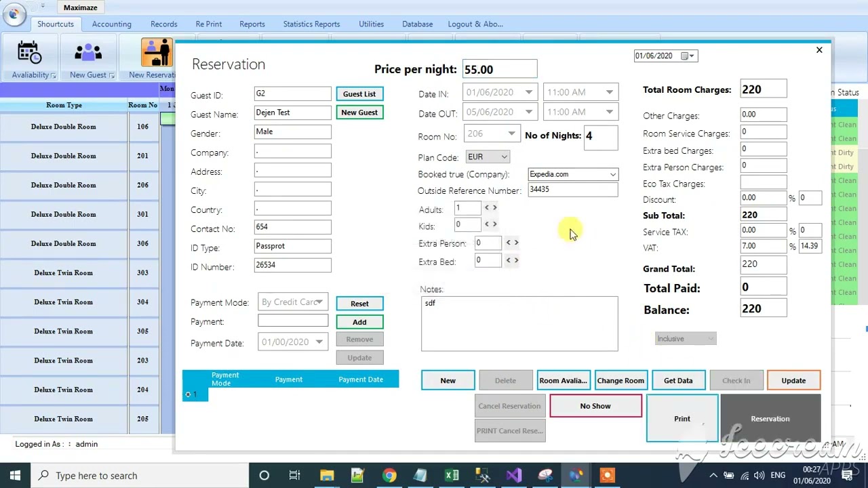Click the Windows Start button
Viewport: 868px width, 488px height.
coord(15,476)
